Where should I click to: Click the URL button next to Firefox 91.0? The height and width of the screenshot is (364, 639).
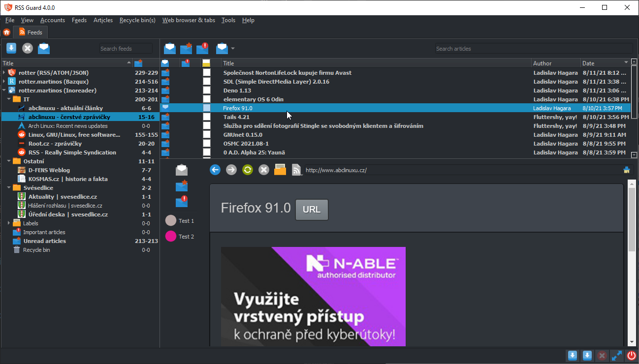[311, 210]
